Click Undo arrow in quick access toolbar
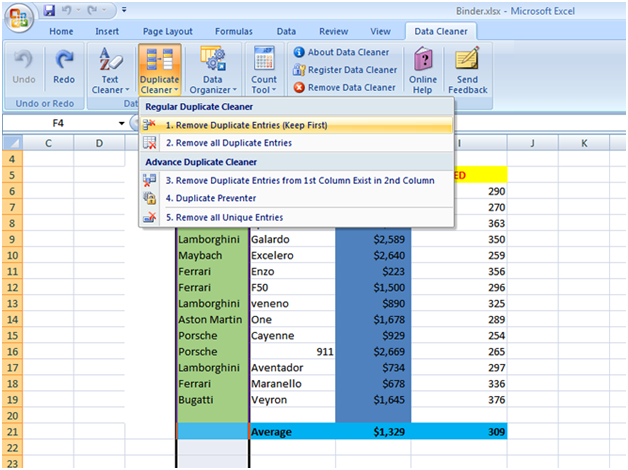 pos(66,10)
